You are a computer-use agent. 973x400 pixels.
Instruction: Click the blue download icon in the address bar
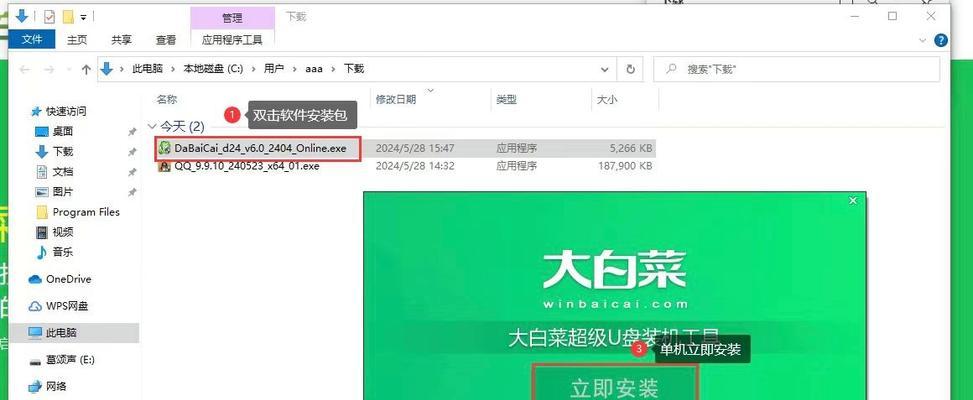coord(107,69)
